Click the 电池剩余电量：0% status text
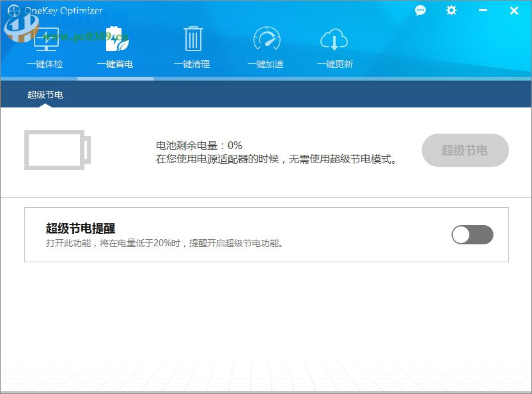 point(198,145)
